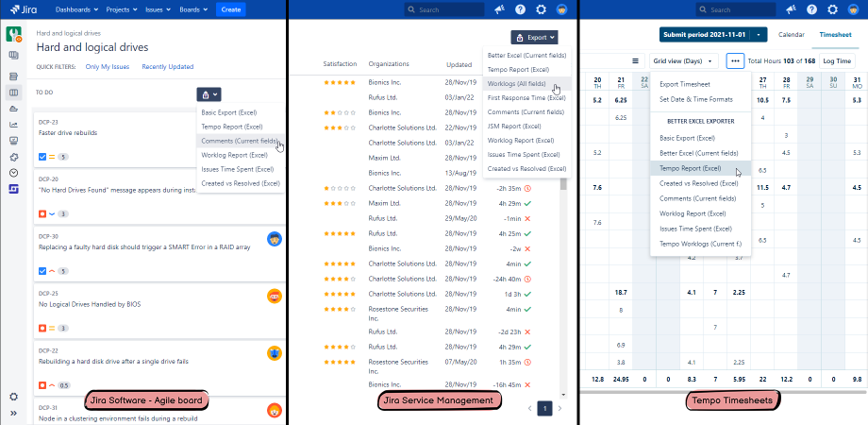Screen dimensions: 868x425
Task: Open project settings gear in the sidebar
Action: tap(14, 397)
